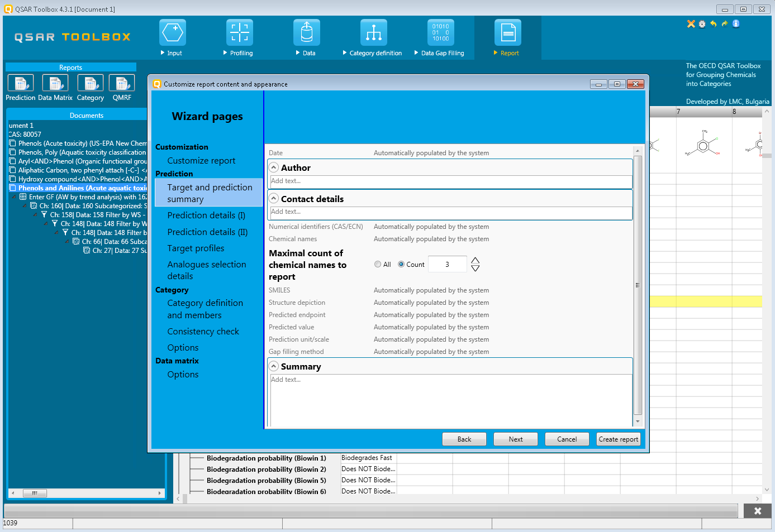Collapse the Contact details section

click(x=274, y=199)
